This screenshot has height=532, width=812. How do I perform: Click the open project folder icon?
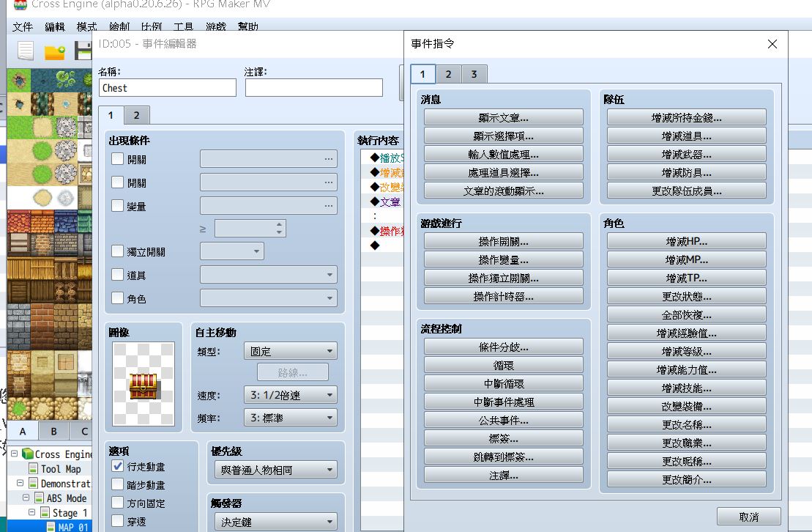[x=54, y=51]
